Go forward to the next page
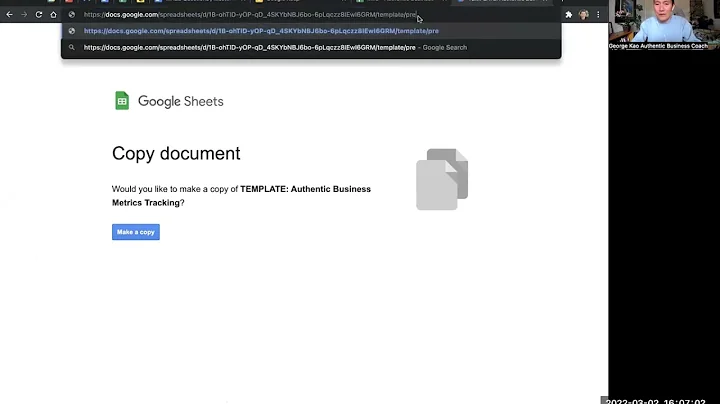720x404 pixels. point(24,15)
